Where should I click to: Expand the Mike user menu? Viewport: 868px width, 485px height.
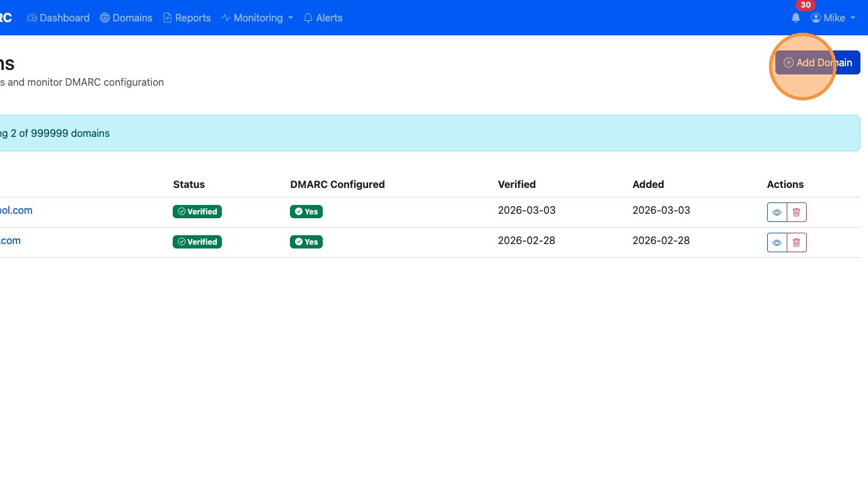click(833, 18)
